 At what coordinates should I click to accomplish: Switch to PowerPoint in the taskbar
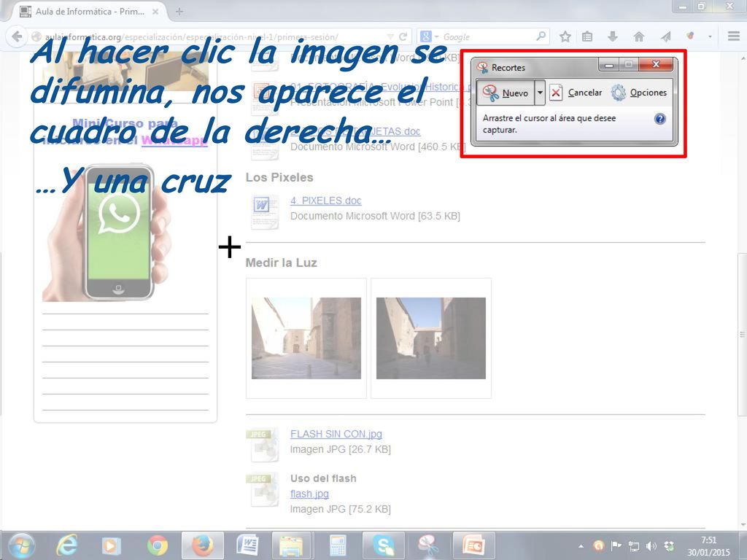[473, 545]
